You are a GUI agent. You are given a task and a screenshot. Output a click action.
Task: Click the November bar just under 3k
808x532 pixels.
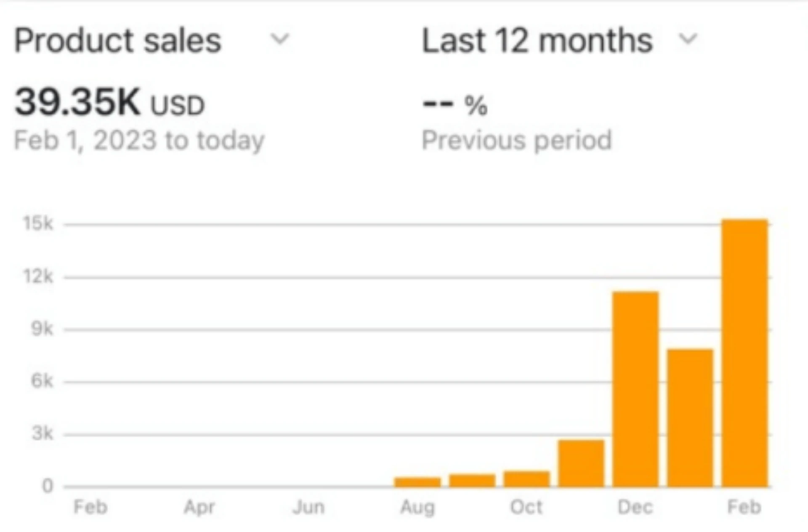[x=581, y=463]
